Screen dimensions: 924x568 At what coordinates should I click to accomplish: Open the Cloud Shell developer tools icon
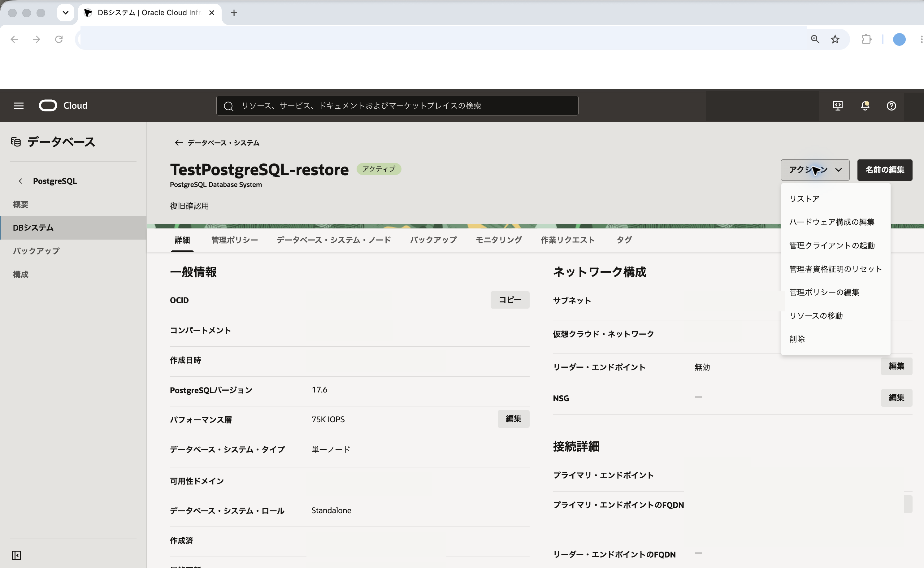pos(838,106)
